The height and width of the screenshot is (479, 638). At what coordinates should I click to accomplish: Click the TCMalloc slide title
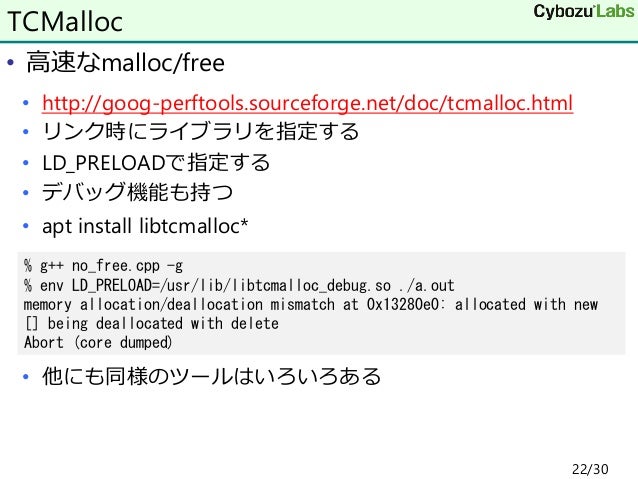point(66,17)
